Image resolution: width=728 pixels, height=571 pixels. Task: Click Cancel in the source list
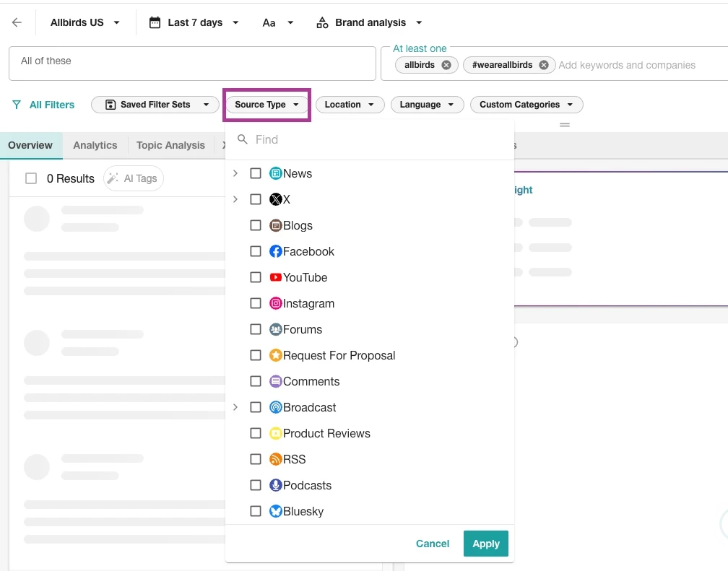pyautogui.click(x=432, y=543)
